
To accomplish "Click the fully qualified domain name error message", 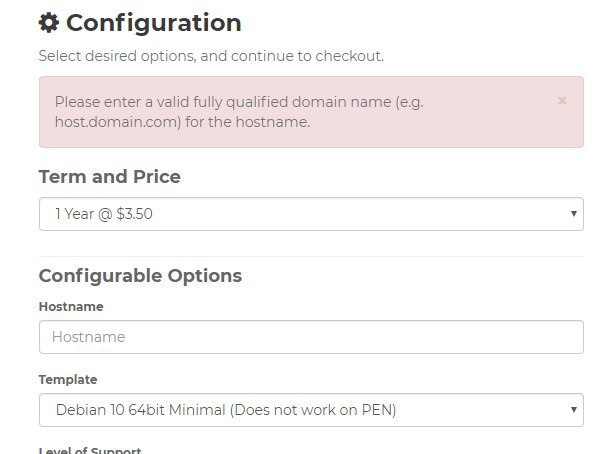I will tap(239, 112).
